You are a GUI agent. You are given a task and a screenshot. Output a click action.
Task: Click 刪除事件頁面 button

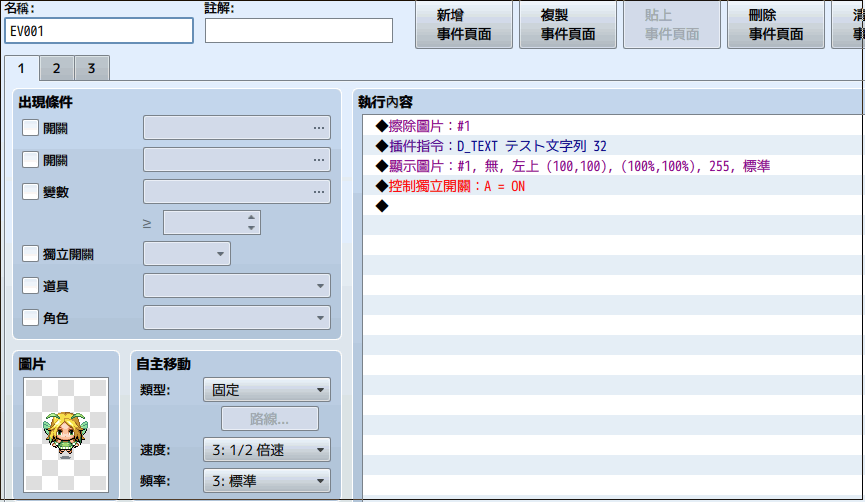coord(776,25)
